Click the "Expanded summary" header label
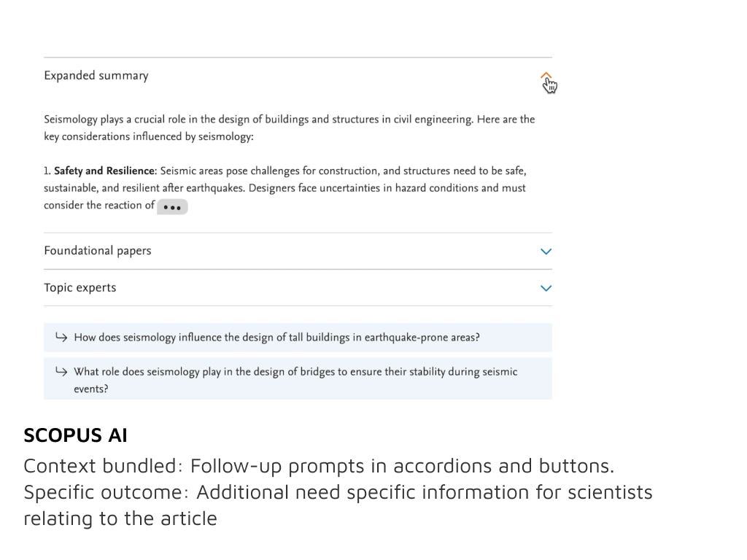The image size is (747, 560). pyautogui.click(x=96, y=76)
